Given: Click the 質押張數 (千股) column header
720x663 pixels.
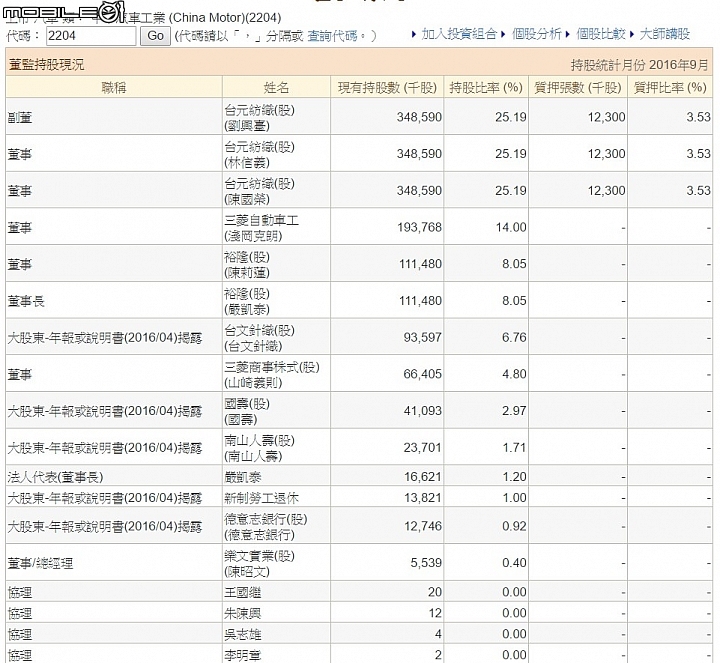Looking at the screenshot, I should (578, 87).
